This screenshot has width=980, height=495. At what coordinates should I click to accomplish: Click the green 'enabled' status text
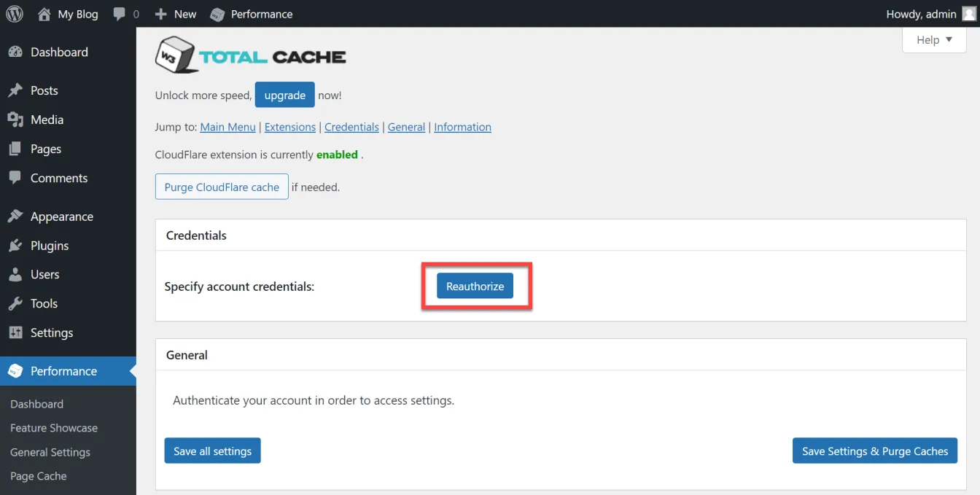click(x=337, y=155)
